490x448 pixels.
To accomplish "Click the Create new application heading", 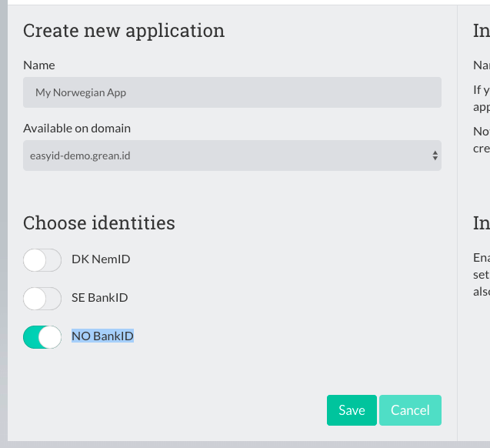I will (124, 31).
